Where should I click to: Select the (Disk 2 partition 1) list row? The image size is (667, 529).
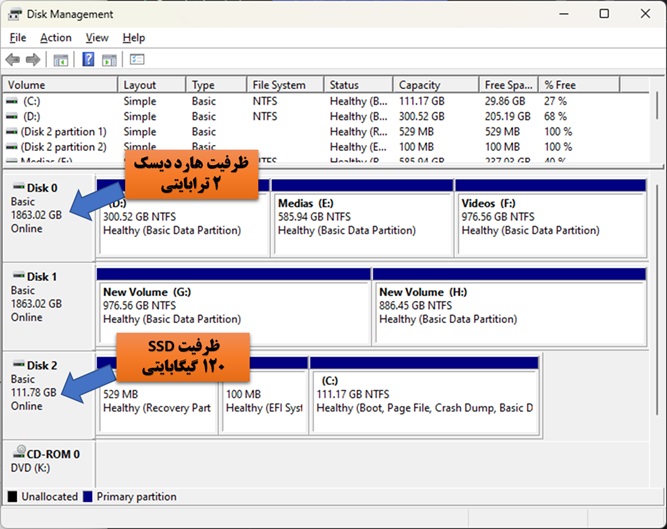tap(326, 132)
